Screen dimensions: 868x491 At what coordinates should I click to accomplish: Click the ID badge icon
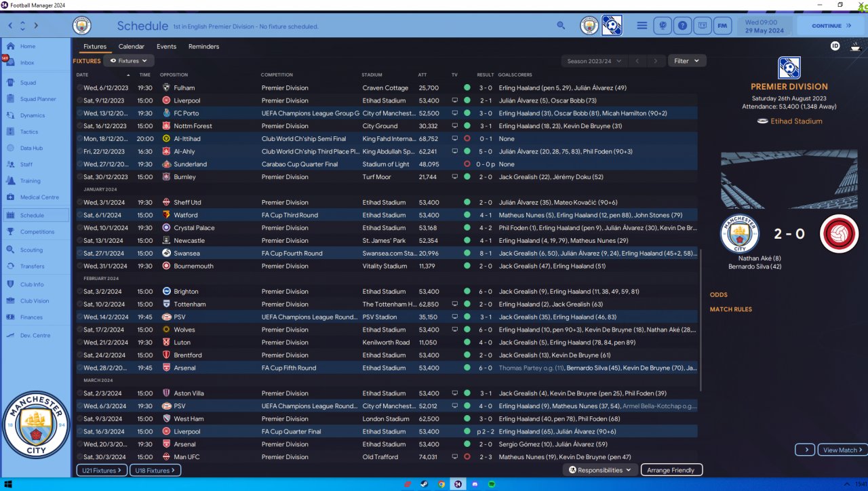point(835,46)
